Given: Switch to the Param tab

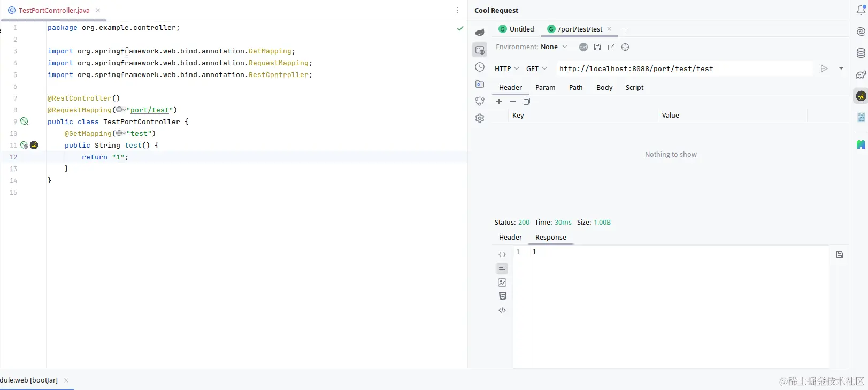Looking at the screenshot, I should tap(545, 87).
